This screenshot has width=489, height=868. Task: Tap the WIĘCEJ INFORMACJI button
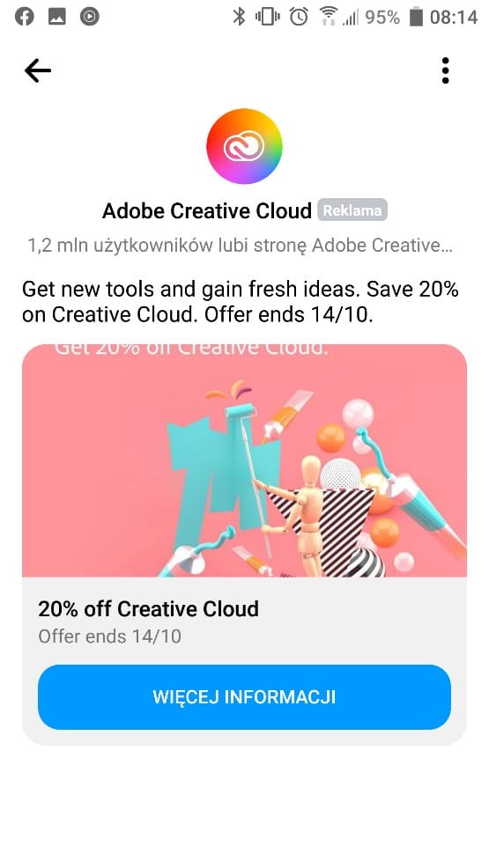tap(244, 696)
